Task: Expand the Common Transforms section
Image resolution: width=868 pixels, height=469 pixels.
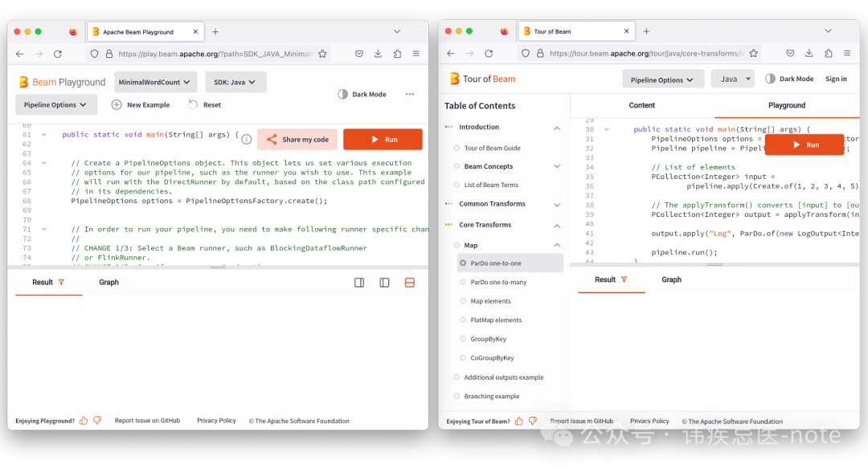Action: tap(557, 205)
